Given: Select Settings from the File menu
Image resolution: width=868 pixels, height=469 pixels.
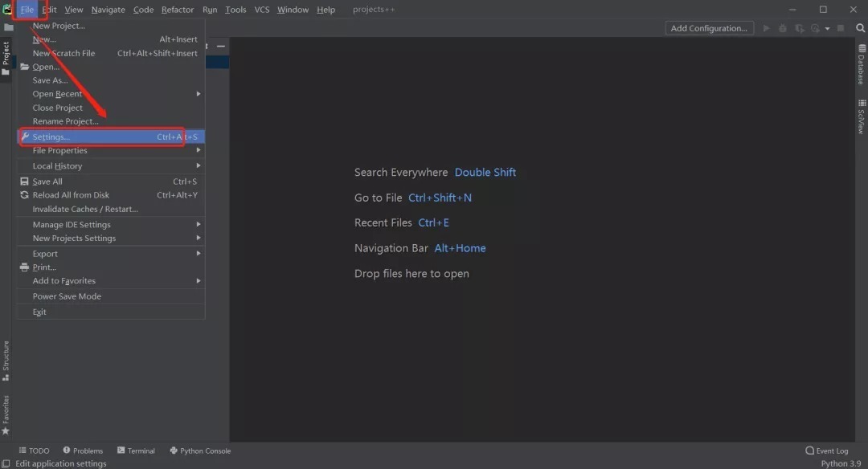Looking at the screenshot, I should pos(50,136).
